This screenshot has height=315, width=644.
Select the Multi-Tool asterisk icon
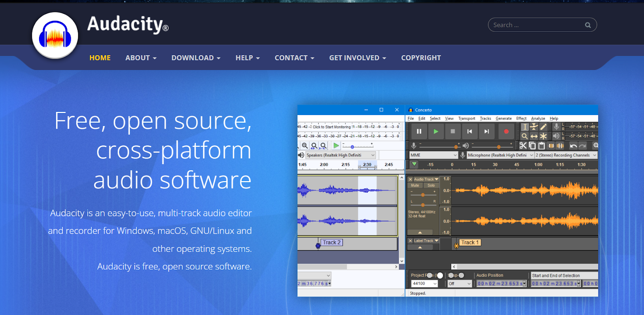[x=543, y=136]
